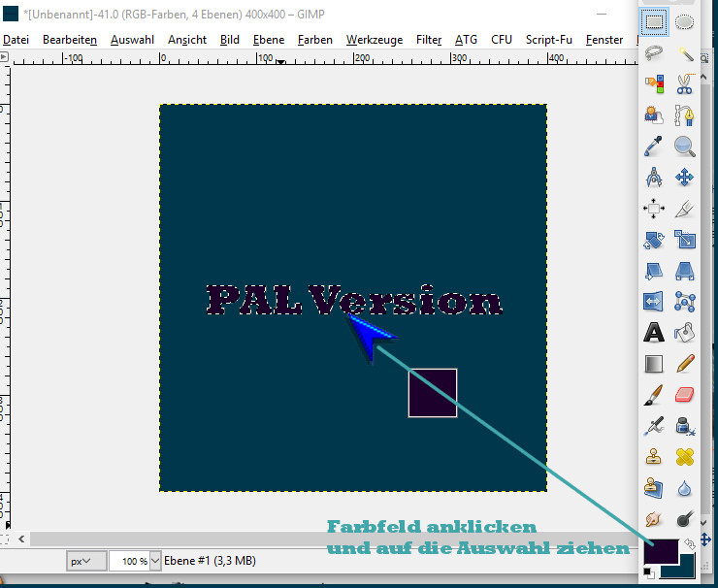Click the horizontal scrollbar left arrow
The image size is (718, 588).
(21, 539)
